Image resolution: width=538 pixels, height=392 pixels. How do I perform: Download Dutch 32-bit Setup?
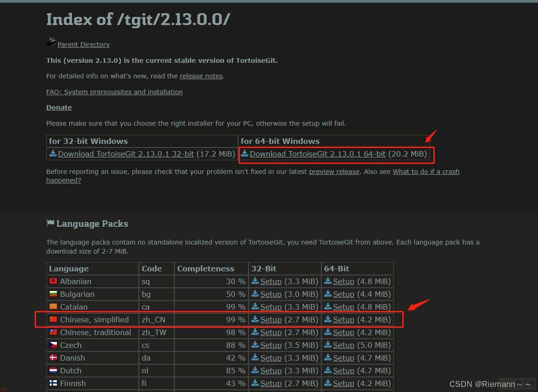point(271,371)
